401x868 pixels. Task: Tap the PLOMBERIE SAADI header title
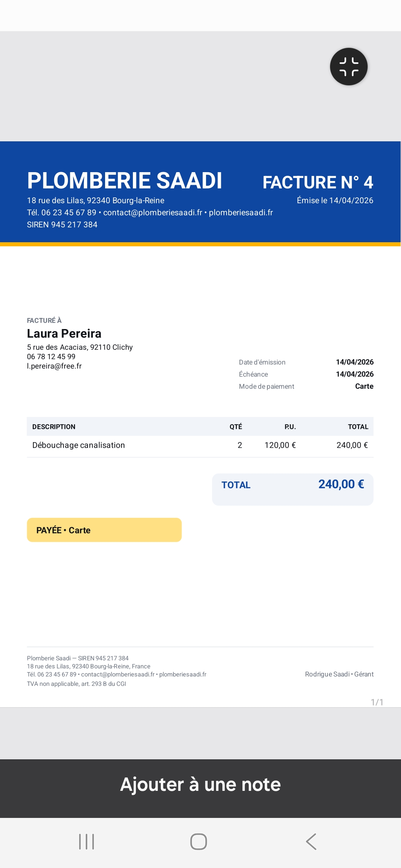124,181
